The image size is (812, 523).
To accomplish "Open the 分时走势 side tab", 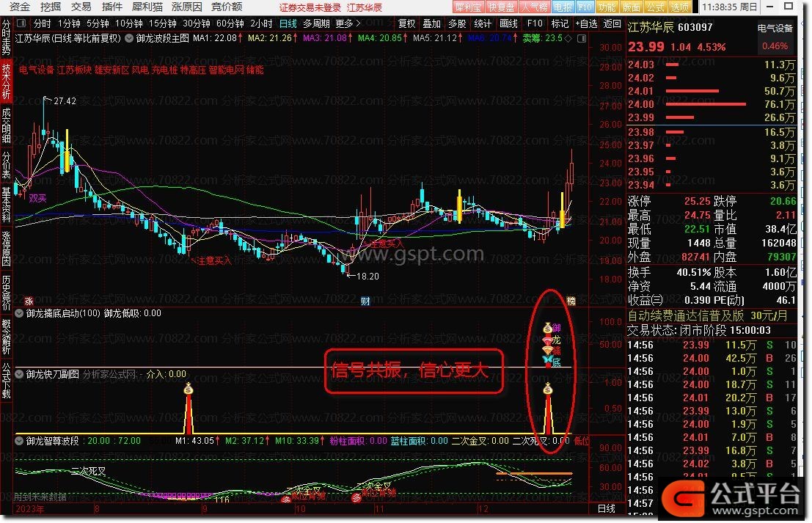I will [x=6, y=37].
